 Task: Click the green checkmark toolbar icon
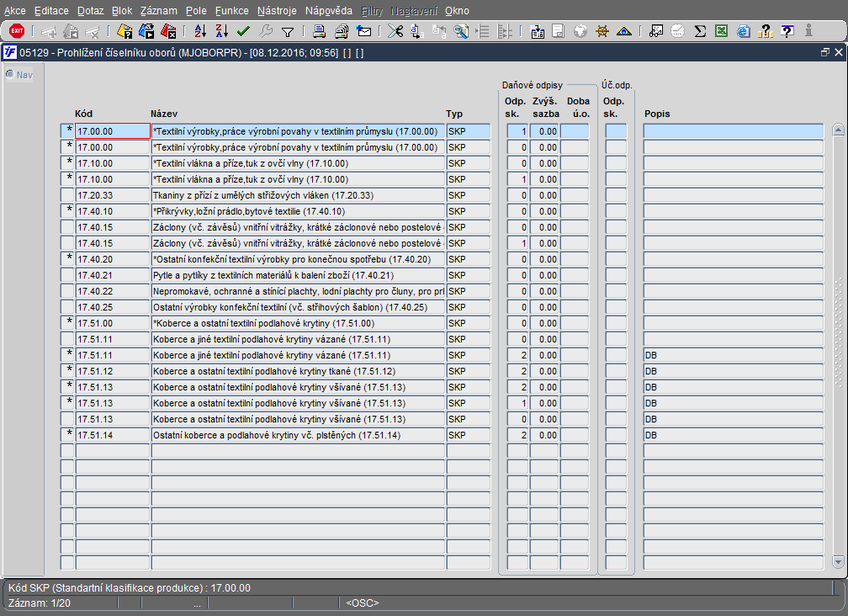pos(244,31)
